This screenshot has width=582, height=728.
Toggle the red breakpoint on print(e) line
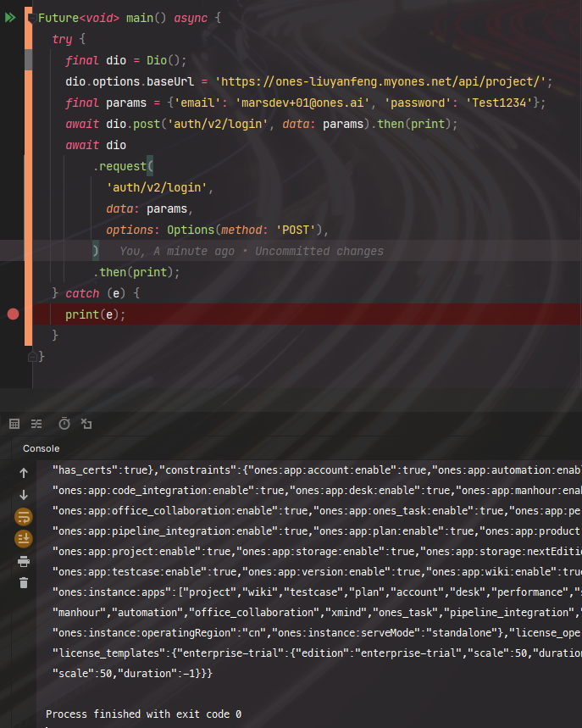pos(13,314)
